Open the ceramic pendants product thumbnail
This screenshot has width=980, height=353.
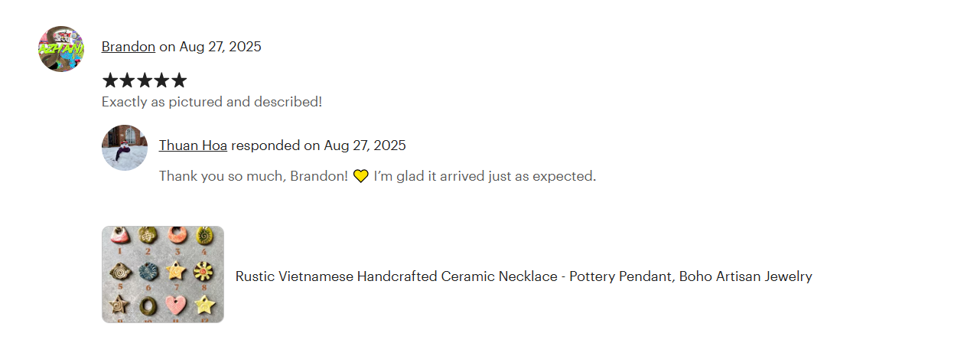pyautogui.click(x=163, y=274)
